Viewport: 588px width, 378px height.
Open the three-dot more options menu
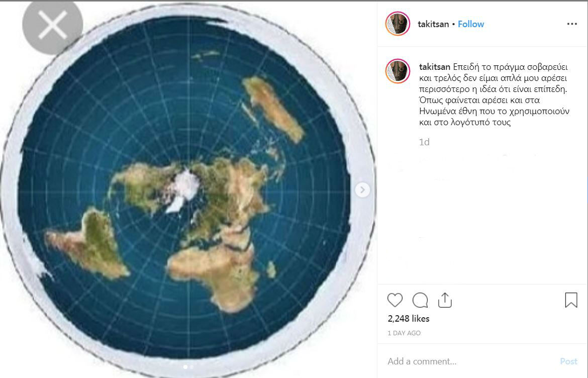tap(572, 24)
